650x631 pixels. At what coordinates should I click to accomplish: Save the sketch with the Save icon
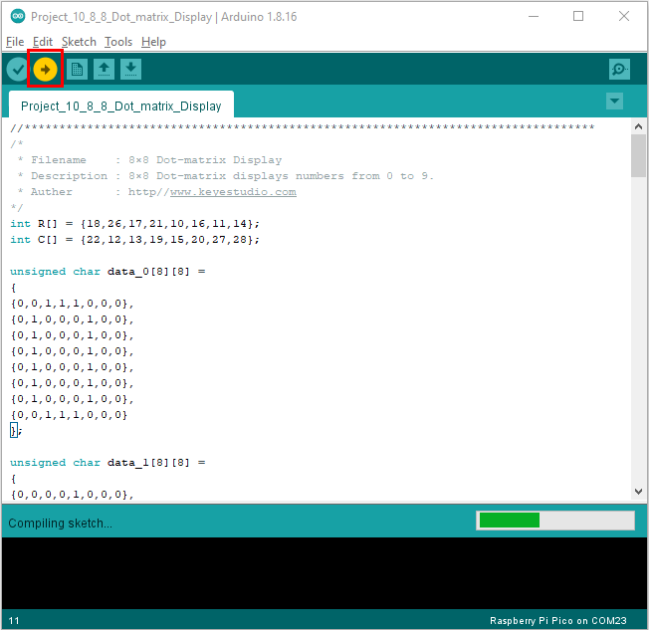point(131,69)
